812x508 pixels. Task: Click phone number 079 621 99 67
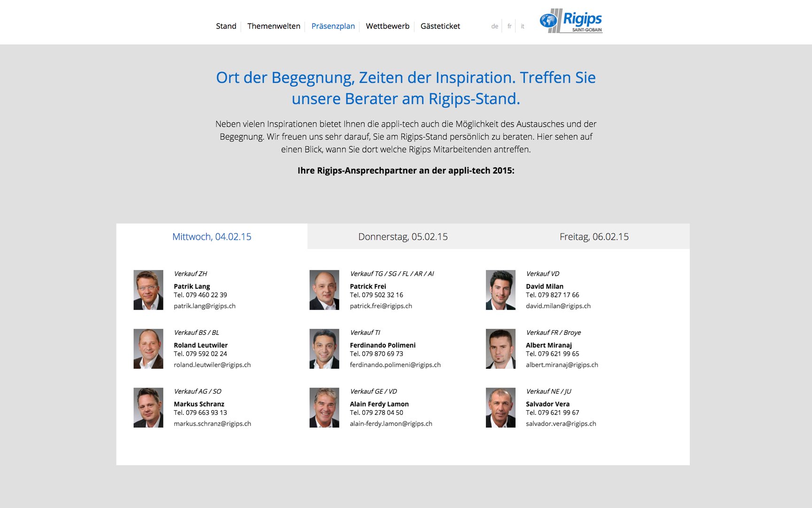click(x=559, y=413)
